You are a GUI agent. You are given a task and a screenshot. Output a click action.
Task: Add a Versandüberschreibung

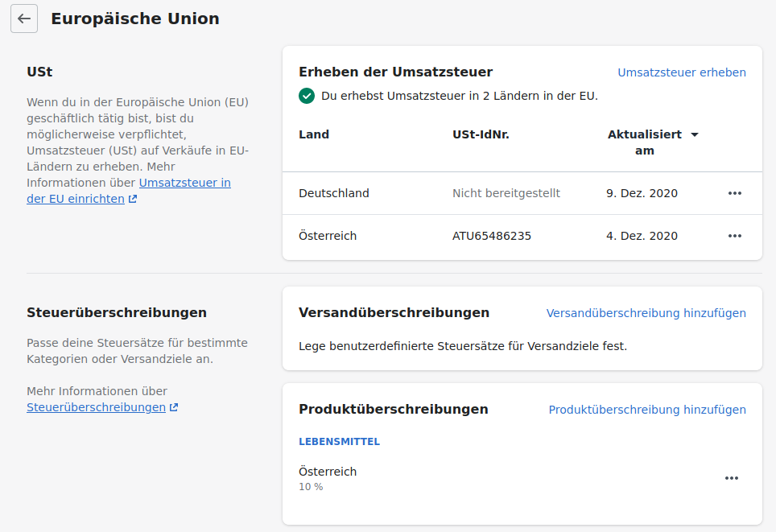[646, 313]
